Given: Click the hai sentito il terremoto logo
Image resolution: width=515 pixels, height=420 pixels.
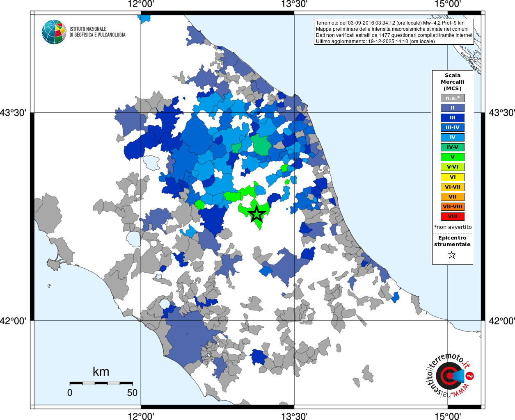Looking at the screenshot, I should click(450, 375).
